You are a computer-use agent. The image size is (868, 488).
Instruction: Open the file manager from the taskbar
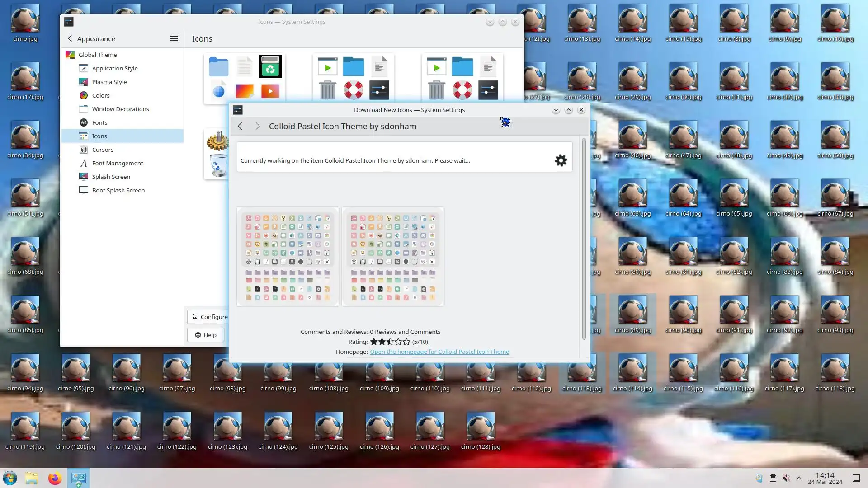(x=32, y=478)
